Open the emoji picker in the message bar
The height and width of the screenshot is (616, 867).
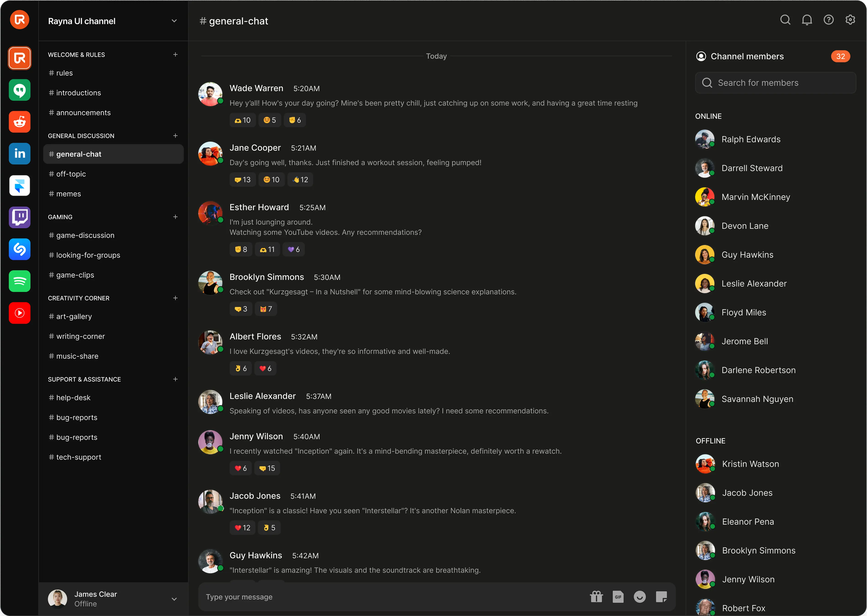click(x=639, y=597)
